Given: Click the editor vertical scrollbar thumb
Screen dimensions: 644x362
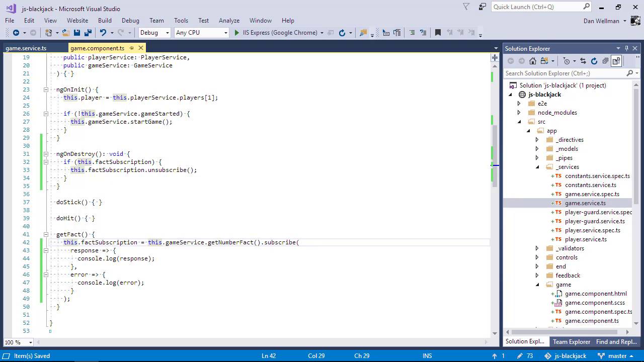Looking at the screenshot, I should [x=495, y=156].
